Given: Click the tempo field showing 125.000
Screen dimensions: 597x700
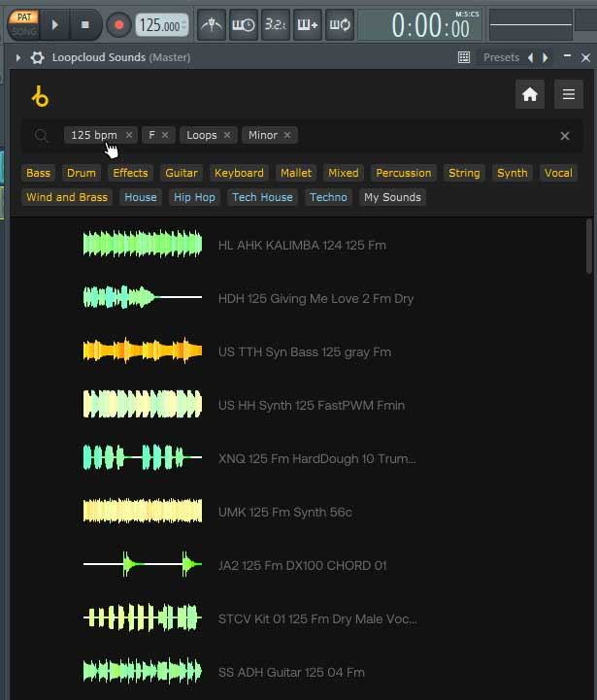Looking at the screenshot, I should pyautogui.click(x=162, y=25).
